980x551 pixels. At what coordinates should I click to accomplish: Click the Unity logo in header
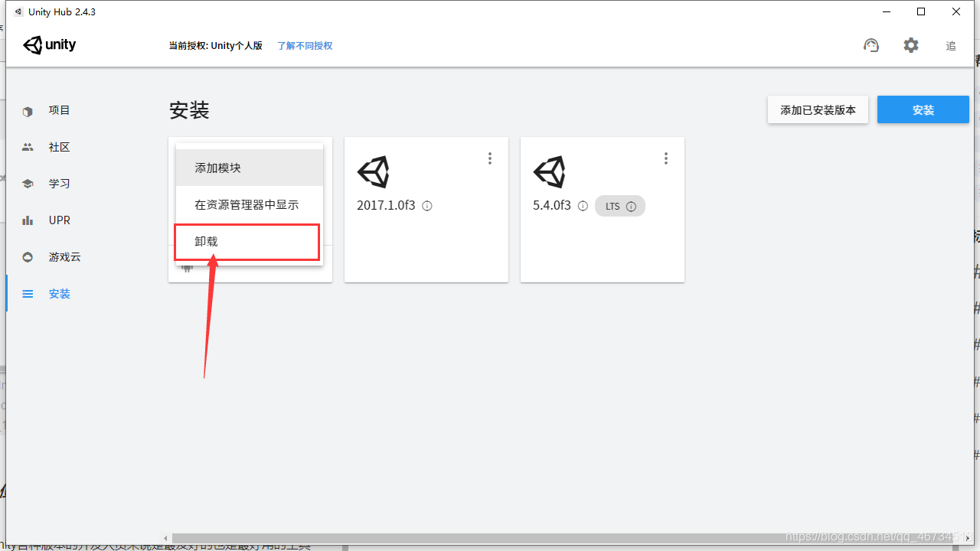tap(50, 45)
